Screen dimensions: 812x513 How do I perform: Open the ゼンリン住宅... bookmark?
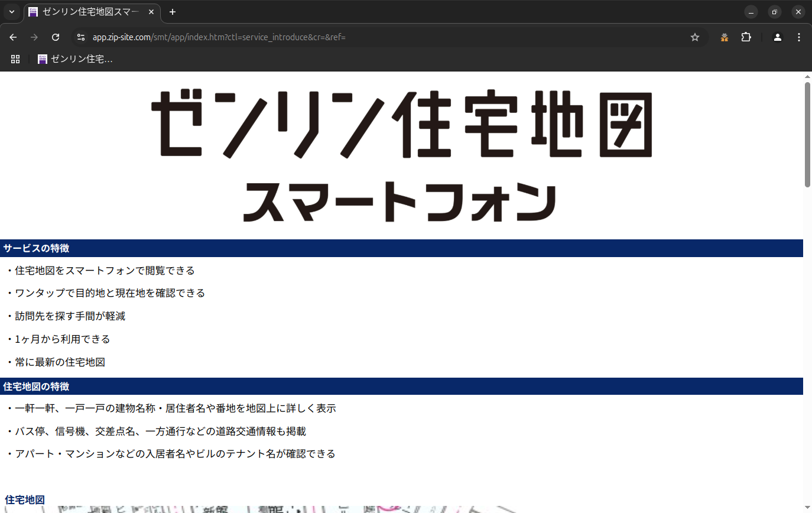point(75,59)
